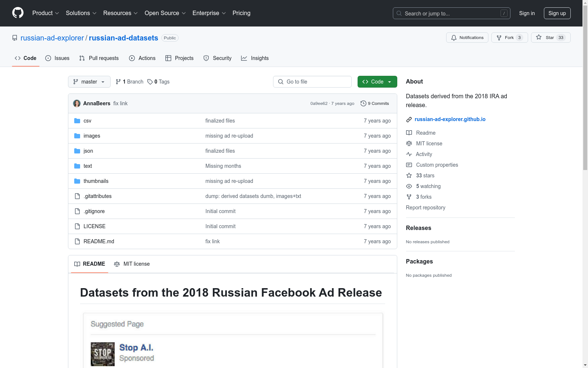Open the "dump: derived datasets dumb, images+txt" commit message
Screen dimensions: 588x368
[253, 196]
